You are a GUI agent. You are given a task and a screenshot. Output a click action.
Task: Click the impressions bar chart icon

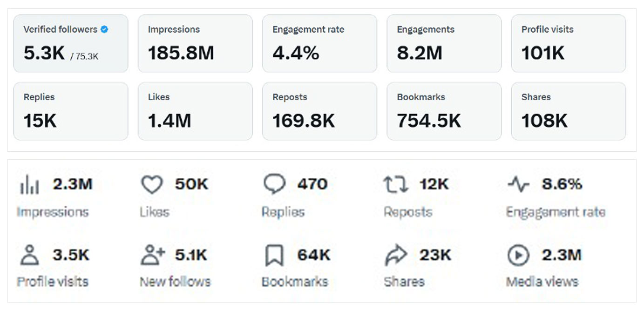click(x=29, y=185)
